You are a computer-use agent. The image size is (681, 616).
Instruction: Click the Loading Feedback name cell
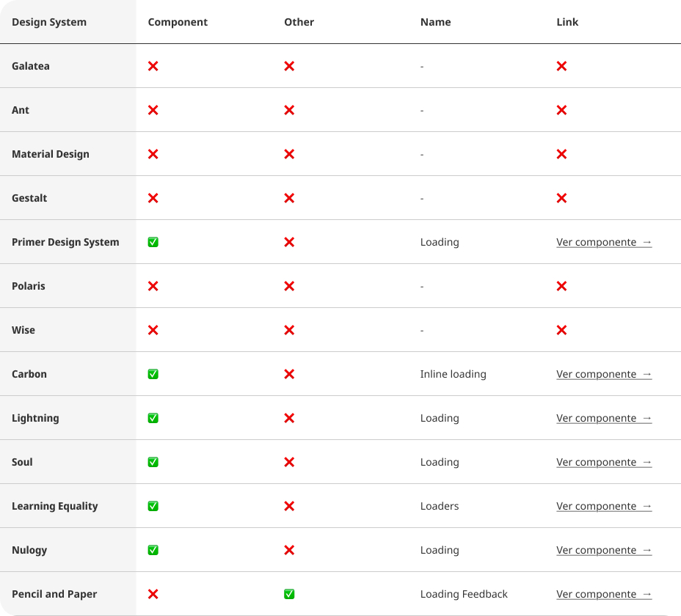(x=464, y=594)
